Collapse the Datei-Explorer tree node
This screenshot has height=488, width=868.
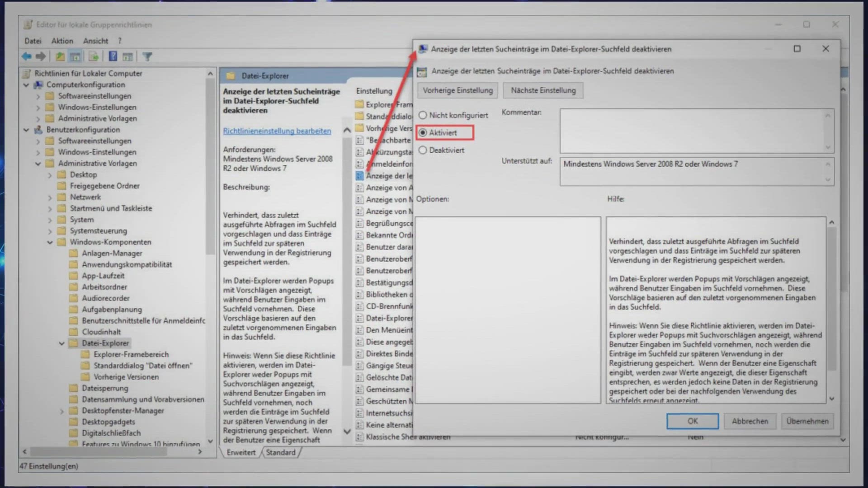pyautogui.click(x=61, y=343)
